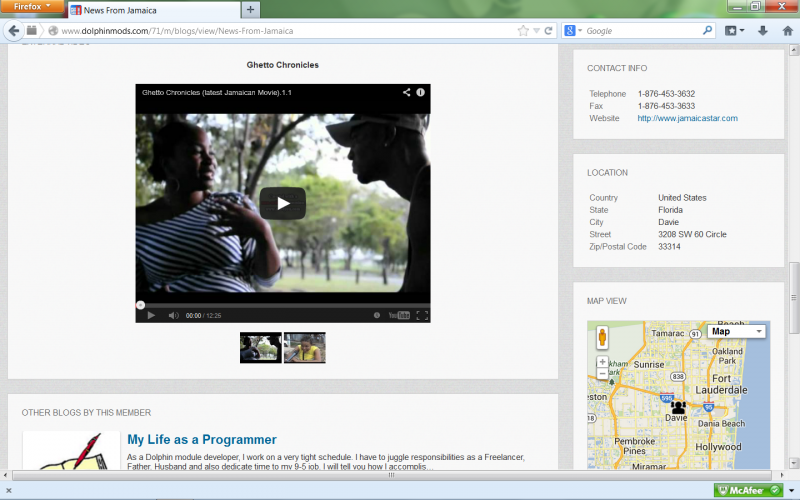Open a new tab with plus button

click(x=251, y=10)
